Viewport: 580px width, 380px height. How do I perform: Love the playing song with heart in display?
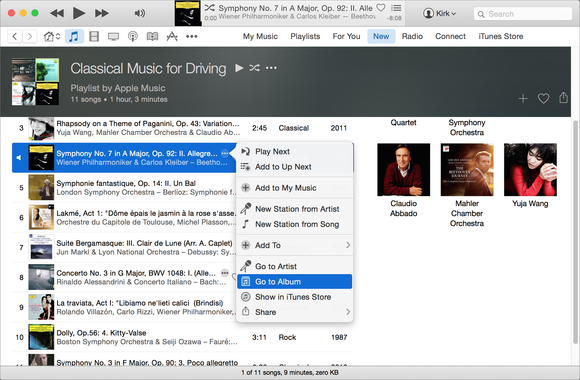click(x=381, y=7)
